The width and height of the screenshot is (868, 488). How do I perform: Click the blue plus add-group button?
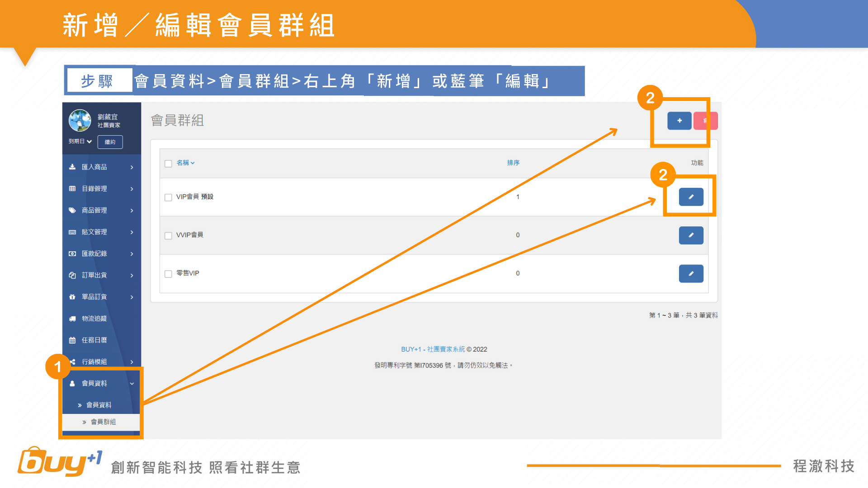tap(679, 121)
